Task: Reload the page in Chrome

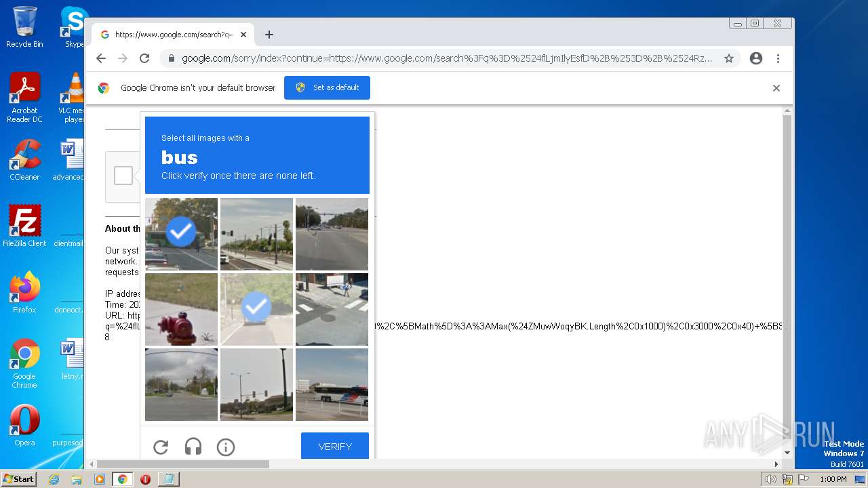Action: [144, 58]
